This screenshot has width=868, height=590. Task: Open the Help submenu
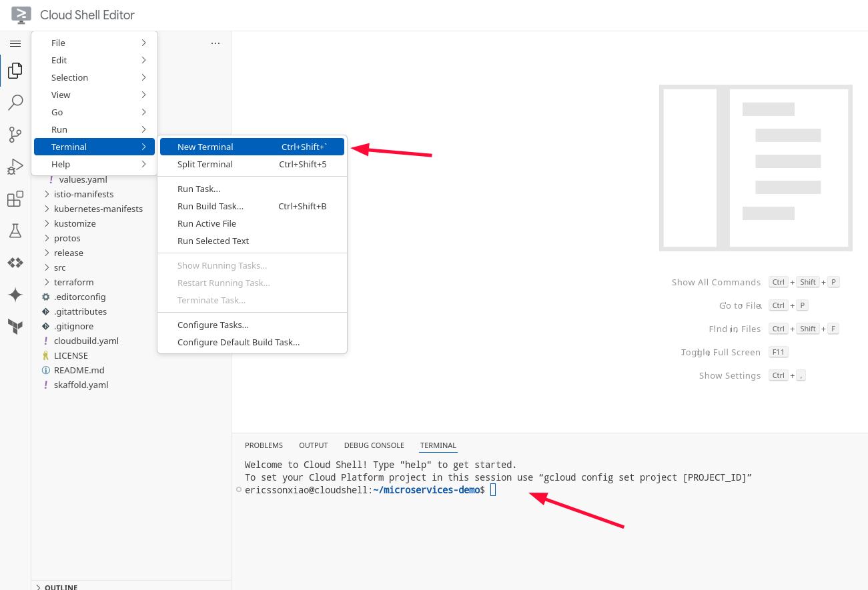[94, 164]
